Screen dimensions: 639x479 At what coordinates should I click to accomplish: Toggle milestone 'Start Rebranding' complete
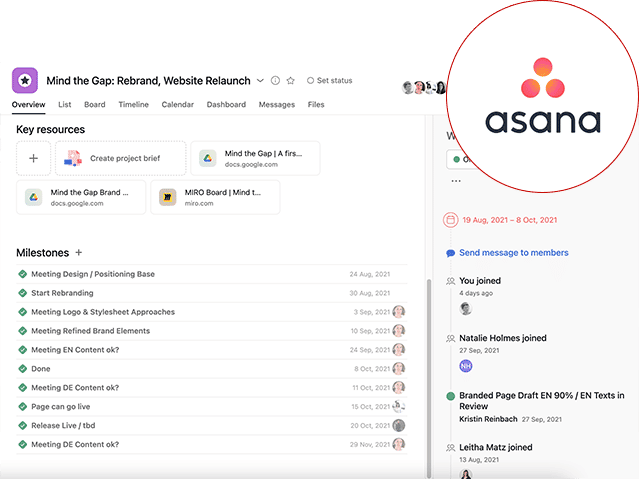click(22, 293)
